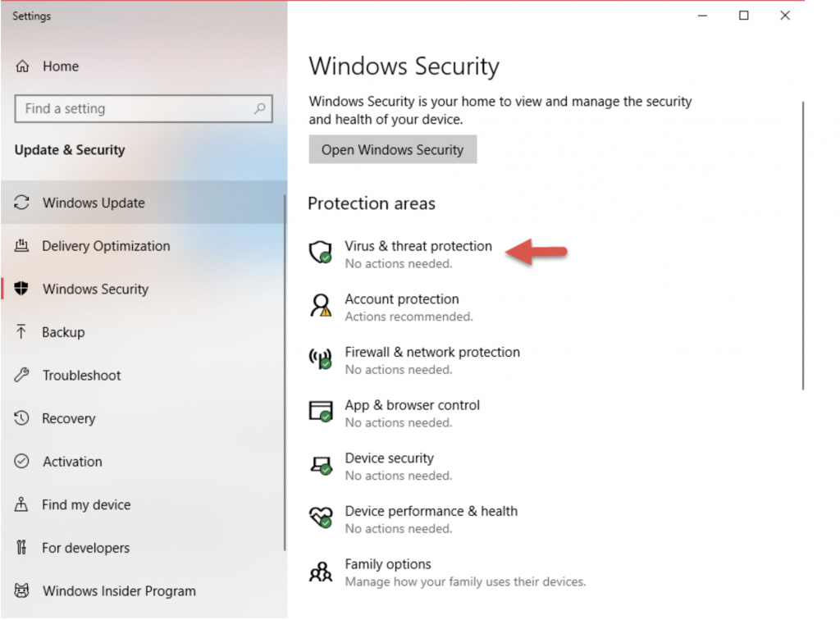Click the Virus & threat protection shield icon
The height and width of the screenshot is (620, 840).
[x=320, y=253]
